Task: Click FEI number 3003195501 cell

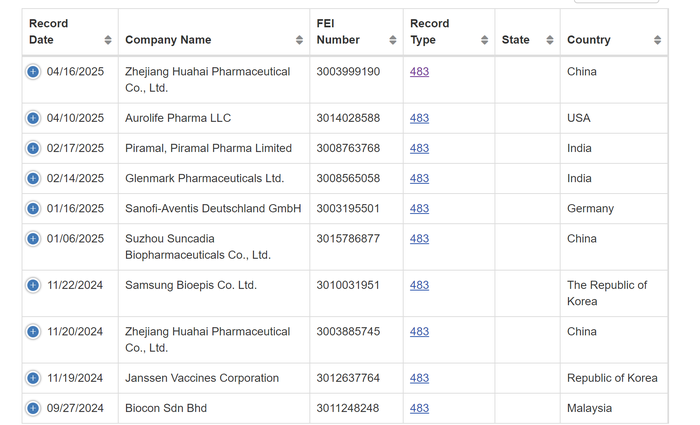Action: (348, 208)
